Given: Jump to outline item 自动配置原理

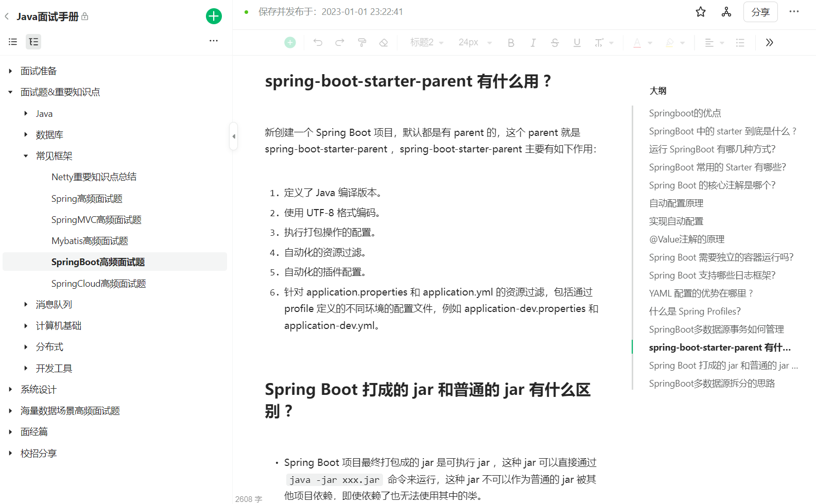Looking at the screenshot, I should 676,203.
